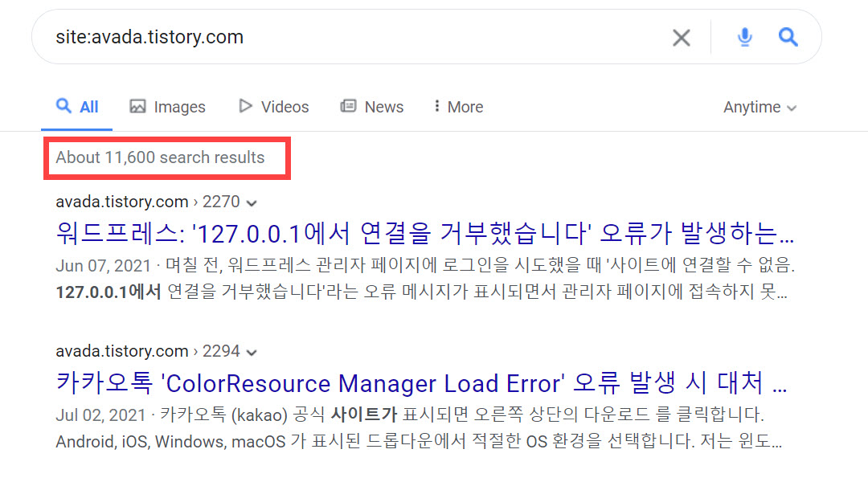
Task: Click the avada.tistory.com breadcrumb of first result
Action: point(121,202)
